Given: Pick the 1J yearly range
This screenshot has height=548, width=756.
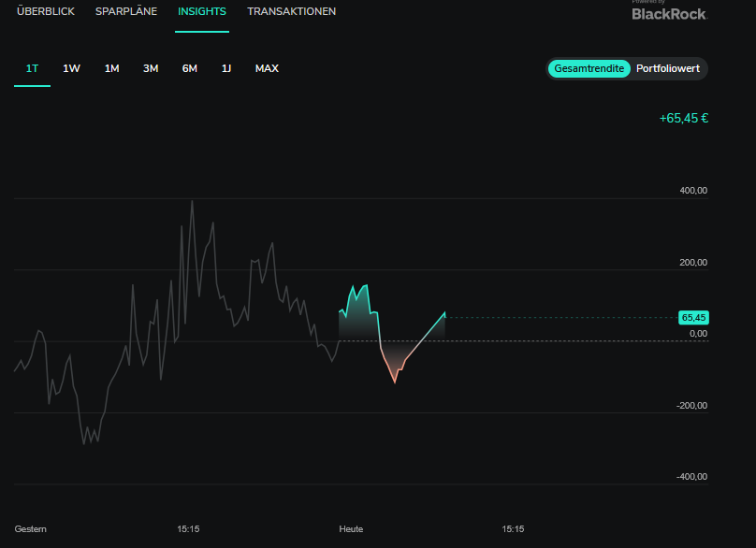Looking at the screenshot, I should (226, 68).
